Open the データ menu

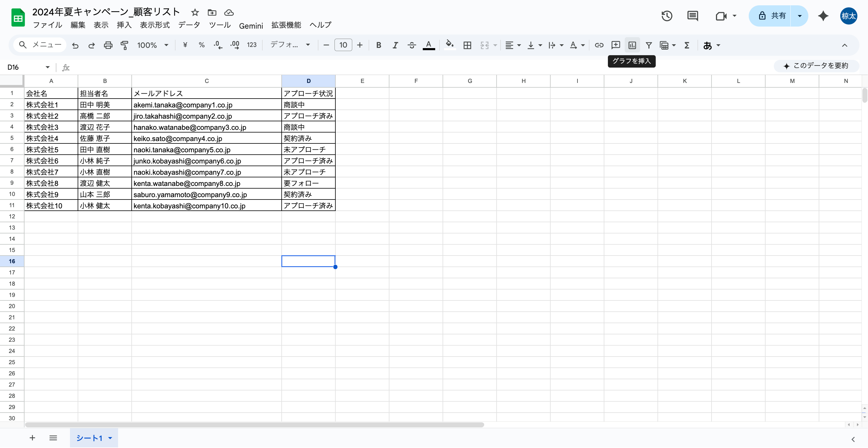tap(189, 25)
